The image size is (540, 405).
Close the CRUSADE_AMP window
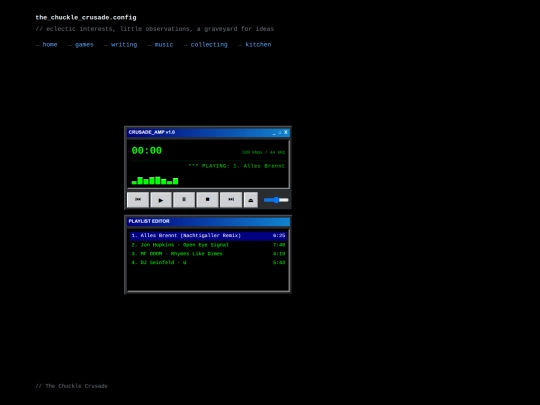(x=285, y=132)
